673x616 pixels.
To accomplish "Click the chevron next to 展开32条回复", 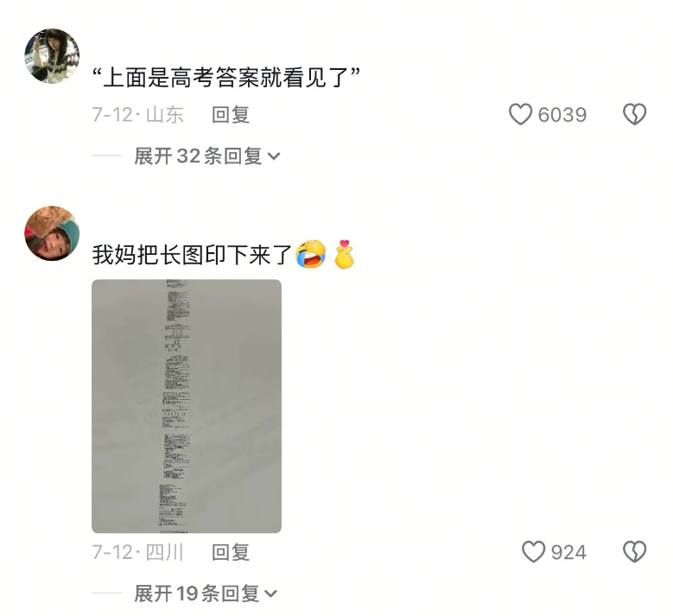I will [274, 156].
